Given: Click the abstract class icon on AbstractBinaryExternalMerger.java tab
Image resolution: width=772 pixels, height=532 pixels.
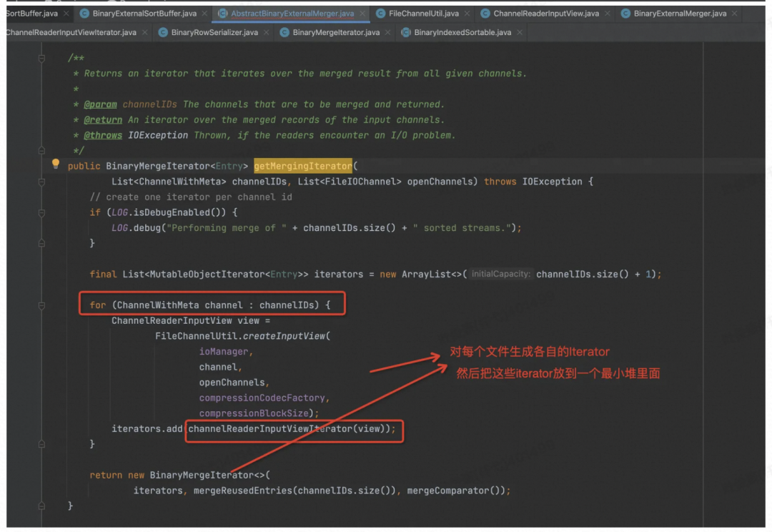Looking at the screenshot, I should click(x=222, y=14).
